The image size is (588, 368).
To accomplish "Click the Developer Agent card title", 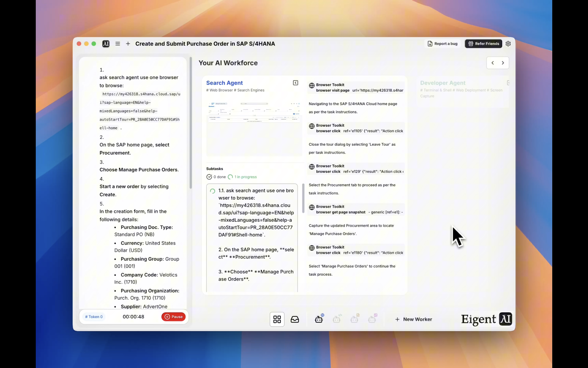I will point(443,83).
